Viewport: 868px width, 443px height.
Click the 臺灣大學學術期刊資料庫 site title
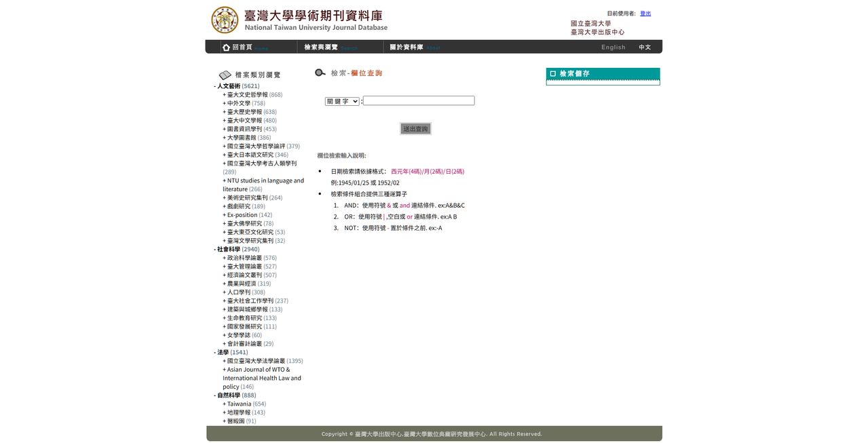click(314, 15)
